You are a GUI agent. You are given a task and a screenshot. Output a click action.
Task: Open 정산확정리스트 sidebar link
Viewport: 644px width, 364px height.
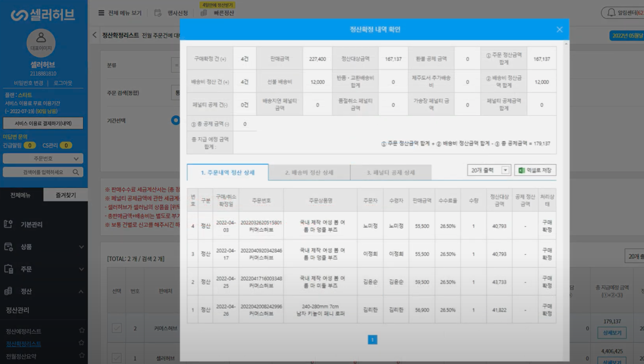[24, 344]
